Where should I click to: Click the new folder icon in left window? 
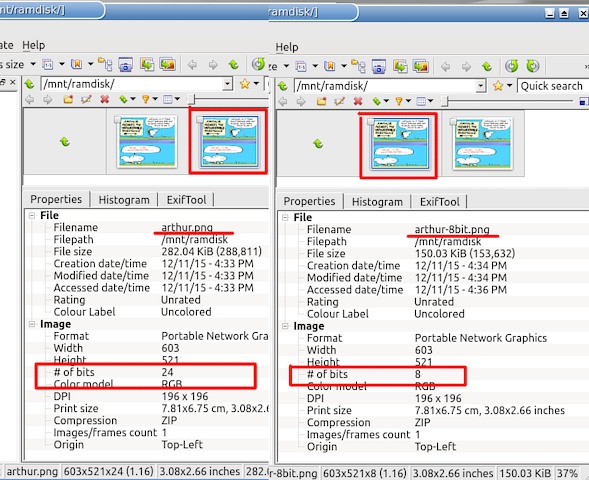(68, 99)
